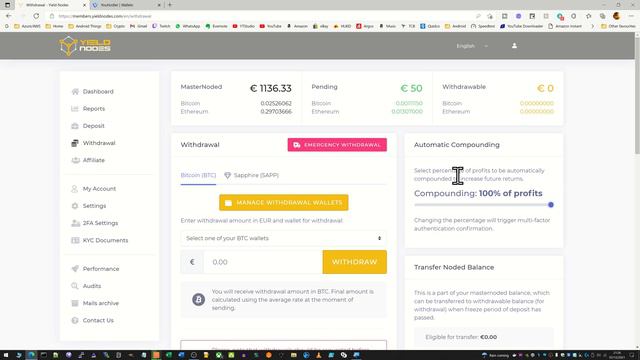Open the Amazon bookmark
The height and width of the screenshot is (360, 640).
[297, 26]
